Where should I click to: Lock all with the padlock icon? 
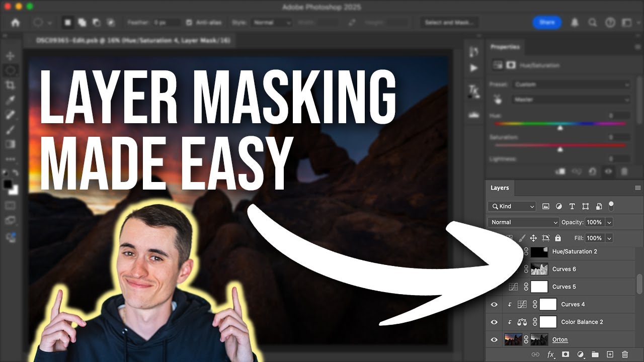(557, 238)
